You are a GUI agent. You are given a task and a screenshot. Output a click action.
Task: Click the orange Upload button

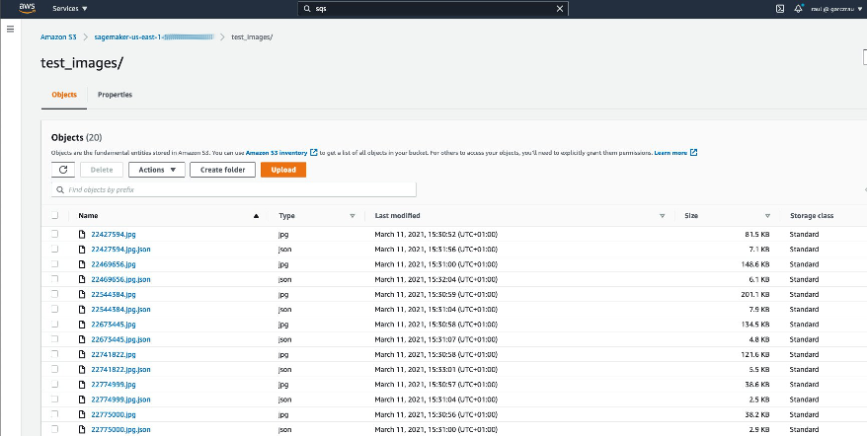[283, 170]
